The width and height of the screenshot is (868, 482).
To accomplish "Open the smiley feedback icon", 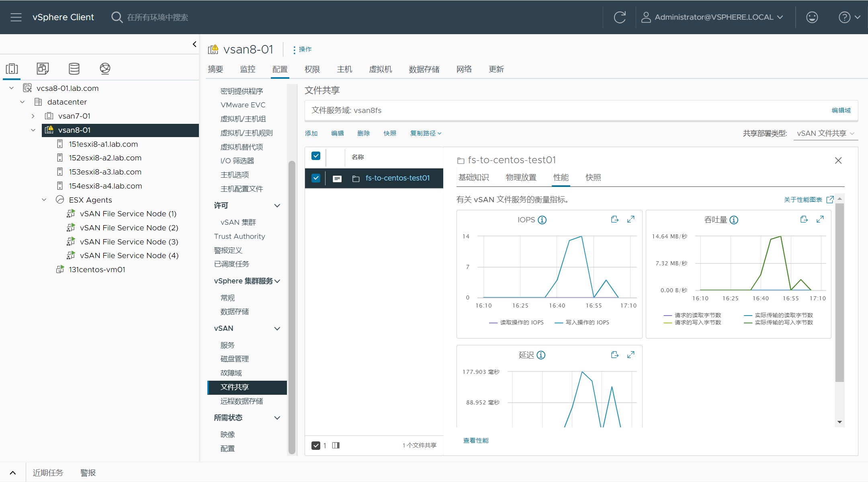I will [812, 17].
